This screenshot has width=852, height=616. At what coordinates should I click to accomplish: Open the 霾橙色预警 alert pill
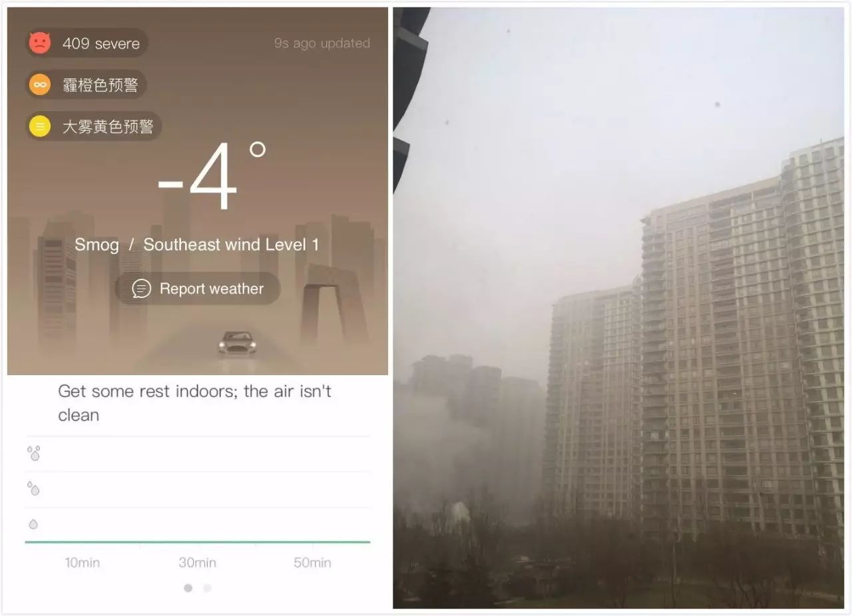click(x=86, y=84)
